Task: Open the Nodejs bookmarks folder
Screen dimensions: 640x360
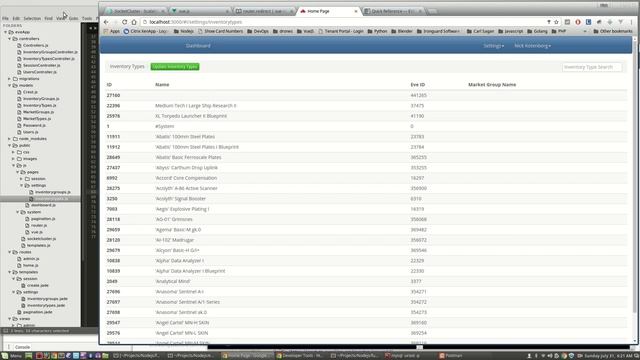Action: [184, 31]
